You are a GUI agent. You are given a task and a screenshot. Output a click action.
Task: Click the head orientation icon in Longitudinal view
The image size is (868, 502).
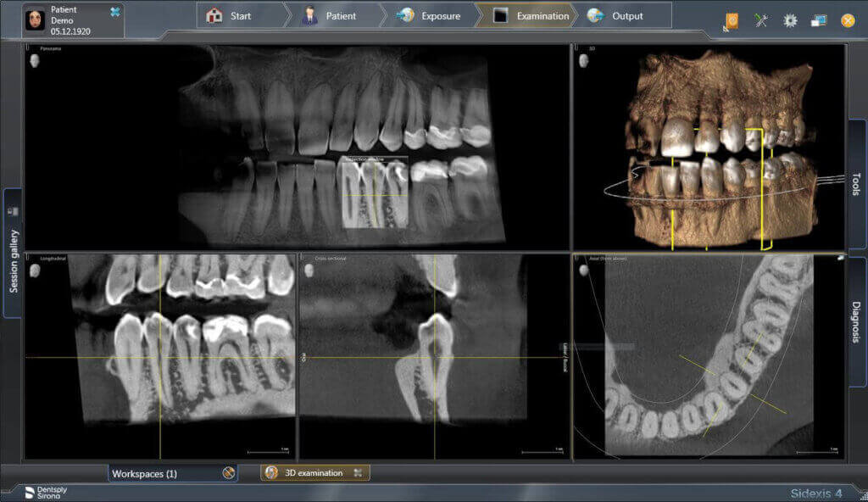[35, 271]
